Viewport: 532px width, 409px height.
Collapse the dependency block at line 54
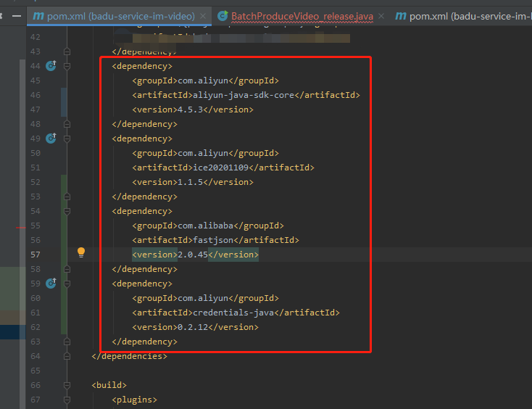click(x=67, y=212)
